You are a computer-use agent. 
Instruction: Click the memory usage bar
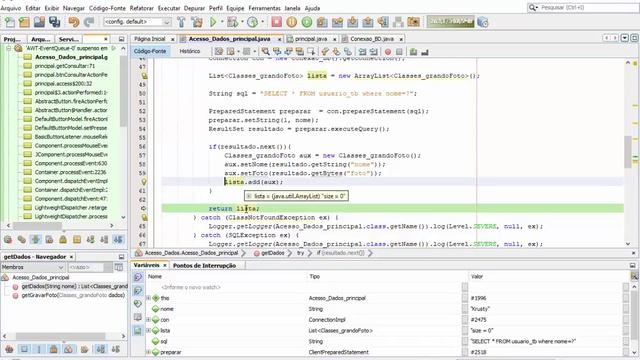tap(450, 22)
